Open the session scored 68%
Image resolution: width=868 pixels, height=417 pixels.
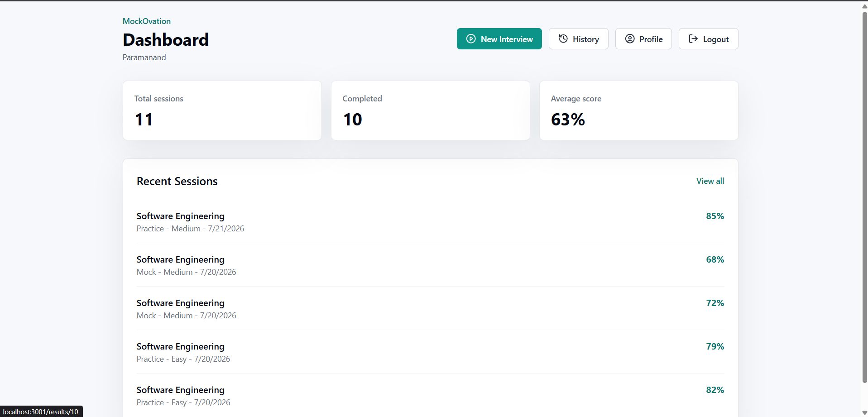pyautogui.click(x=430, y=265)
